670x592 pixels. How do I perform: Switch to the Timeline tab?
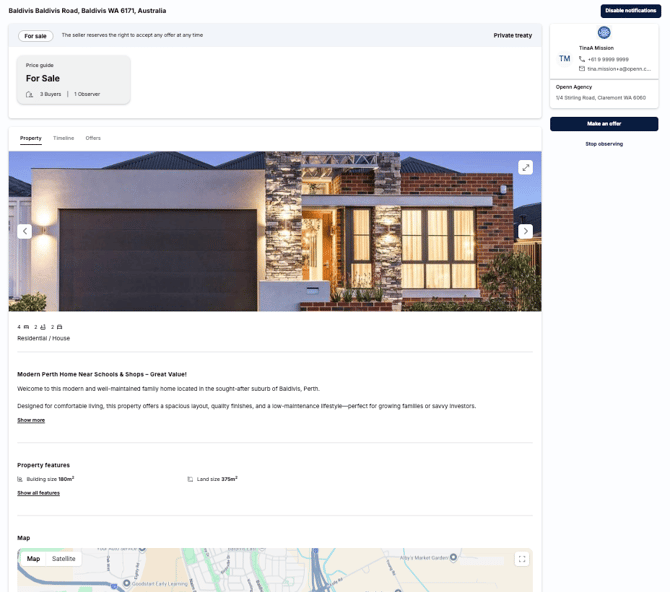(63, 138)
